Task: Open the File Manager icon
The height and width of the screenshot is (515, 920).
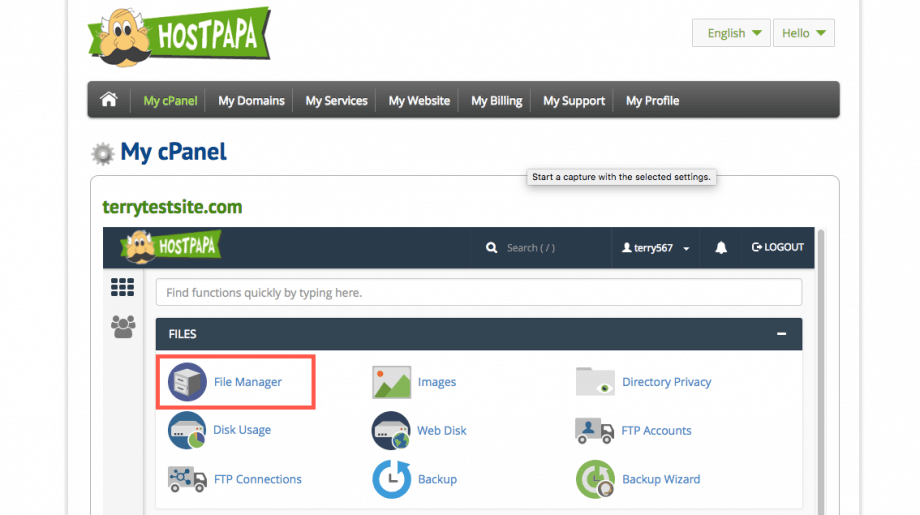Action: (x=187, y=382)
